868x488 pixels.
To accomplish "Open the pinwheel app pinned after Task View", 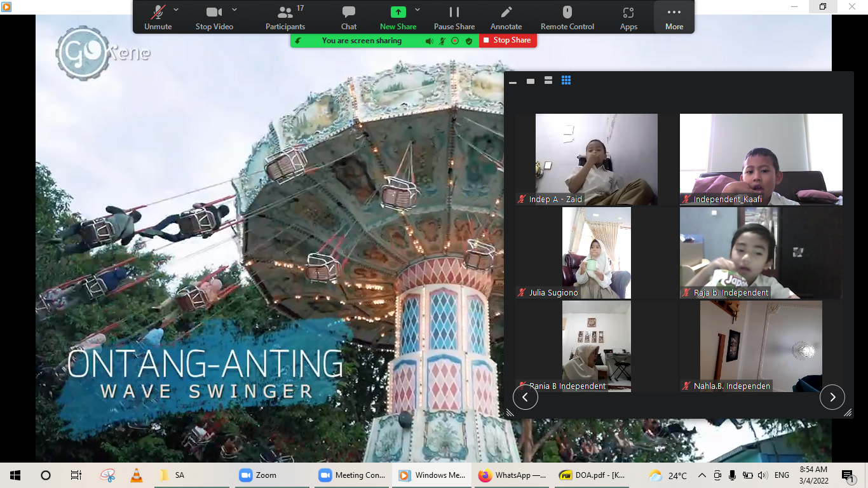I will 107,475.
